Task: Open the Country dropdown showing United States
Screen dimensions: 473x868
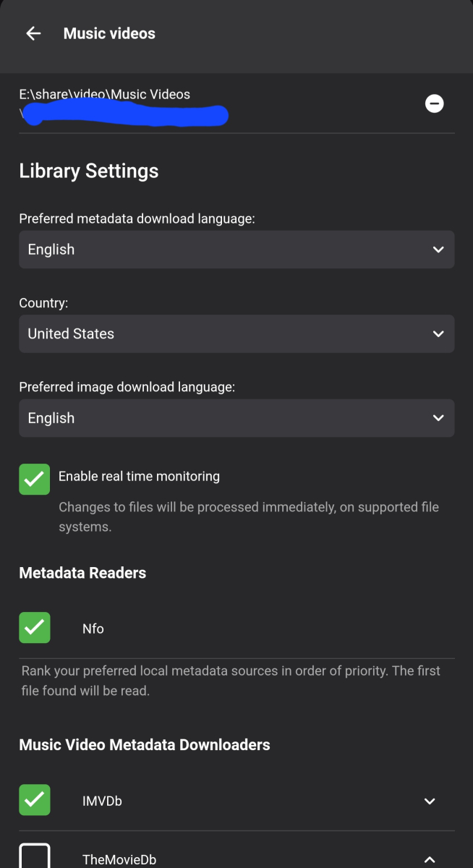Action: [x=236, y=334]
